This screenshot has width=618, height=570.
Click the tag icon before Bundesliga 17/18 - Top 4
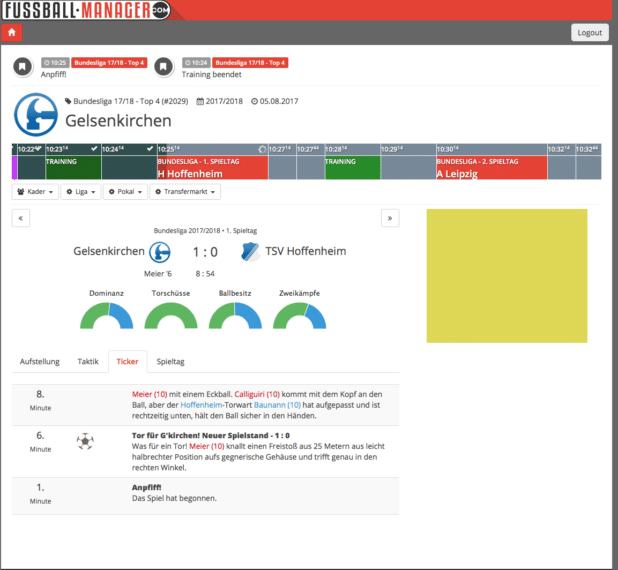click(x=68, y=101)
